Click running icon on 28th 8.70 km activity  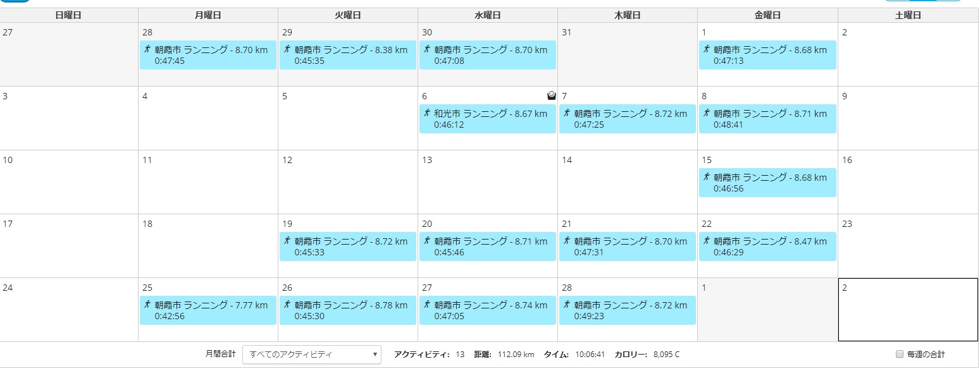147,49
